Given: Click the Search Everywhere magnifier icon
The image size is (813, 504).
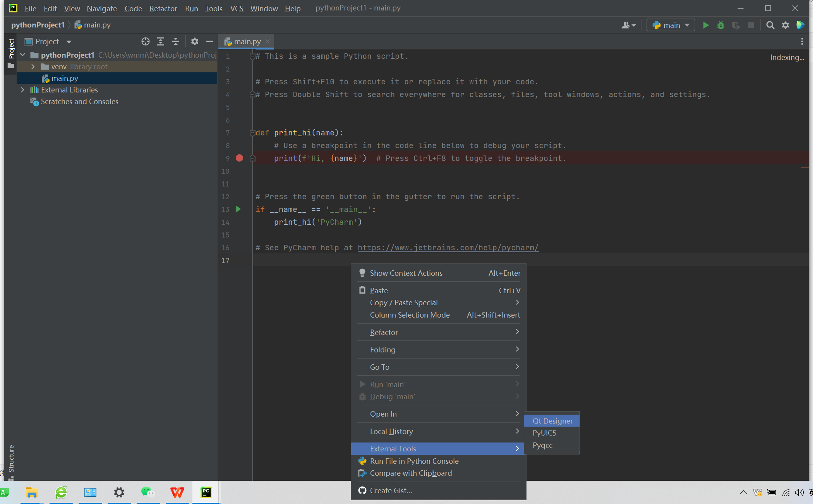Looking at the screenshot, I should pyautogui.click(x=770, y=25).
